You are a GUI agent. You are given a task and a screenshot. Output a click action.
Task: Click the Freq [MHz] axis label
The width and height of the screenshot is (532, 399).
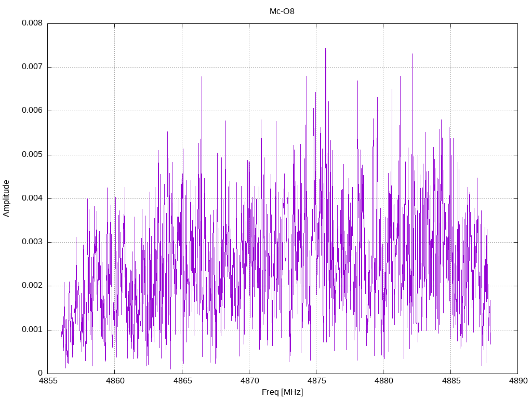click(x=282, y=392)
